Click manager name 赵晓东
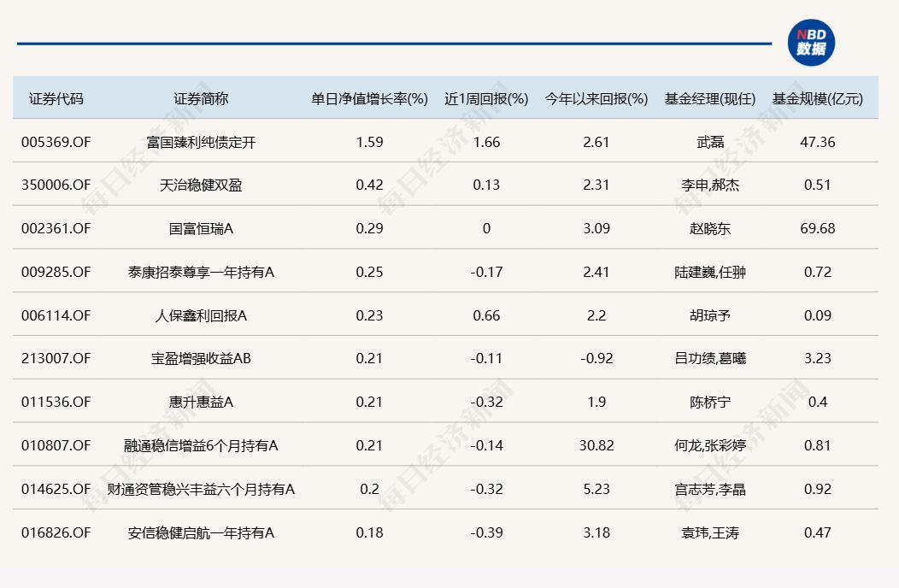 710,228
